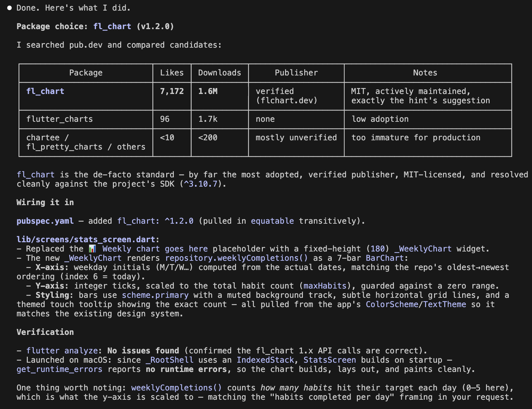
Task: Click the "Publisher" table column header
Action: click(x=296, y=73)
